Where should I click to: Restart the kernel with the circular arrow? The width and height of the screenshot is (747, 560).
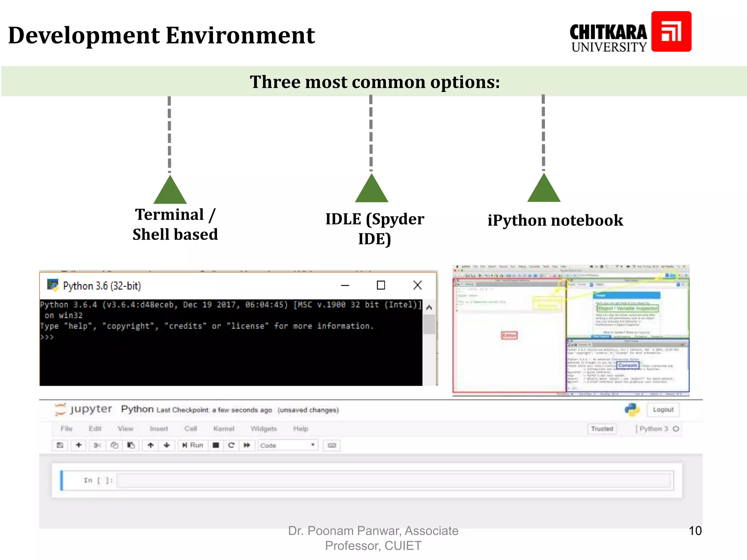click(231, 445)
